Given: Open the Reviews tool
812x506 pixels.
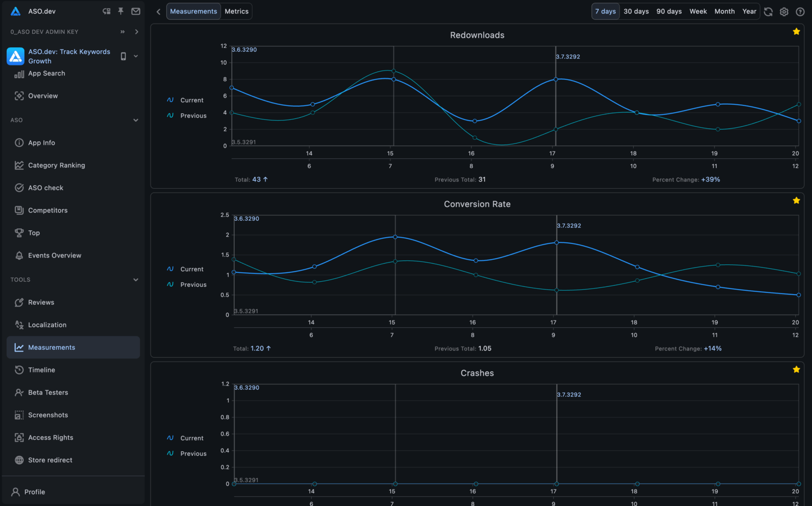Looking at the screenshot, I should [39, 302].
